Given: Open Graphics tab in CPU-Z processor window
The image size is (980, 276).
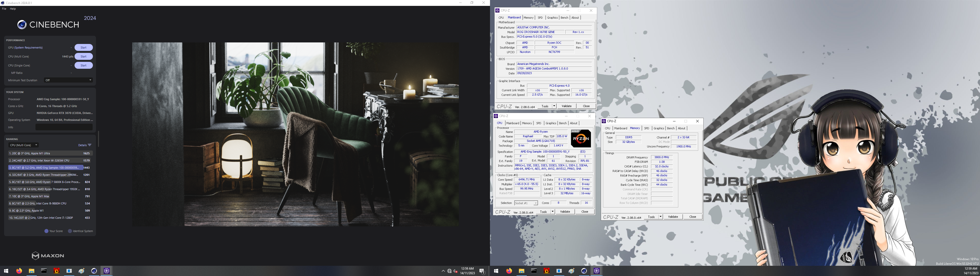Looking at the screenshot, I should (551, 123).
